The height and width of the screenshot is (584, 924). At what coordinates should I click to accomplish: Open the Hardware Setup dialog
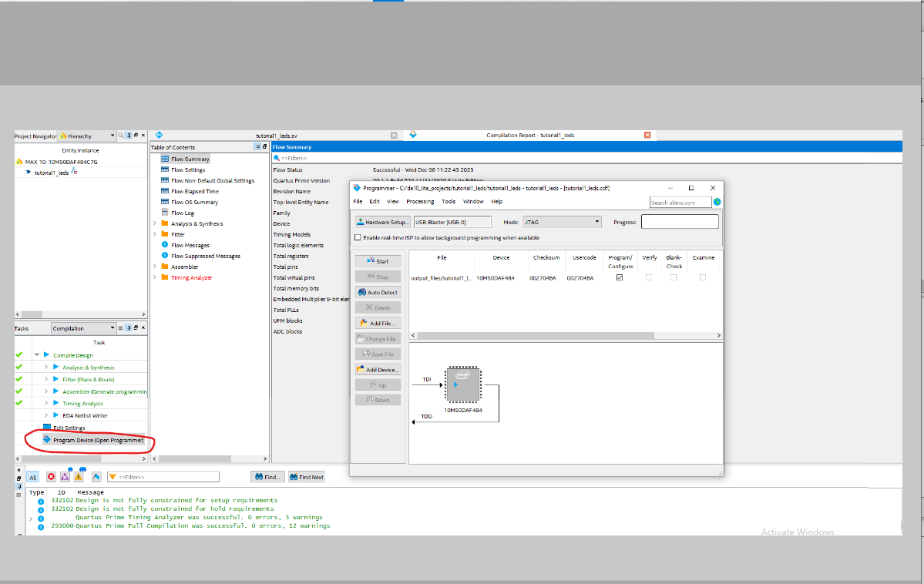(382, 222)
